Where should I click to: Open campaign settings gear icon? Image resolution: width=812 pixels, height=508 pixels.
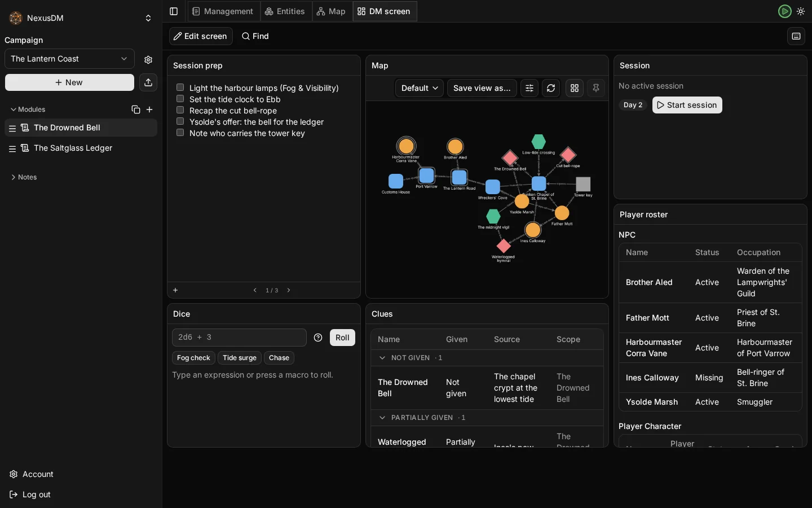tap(148, 59)
